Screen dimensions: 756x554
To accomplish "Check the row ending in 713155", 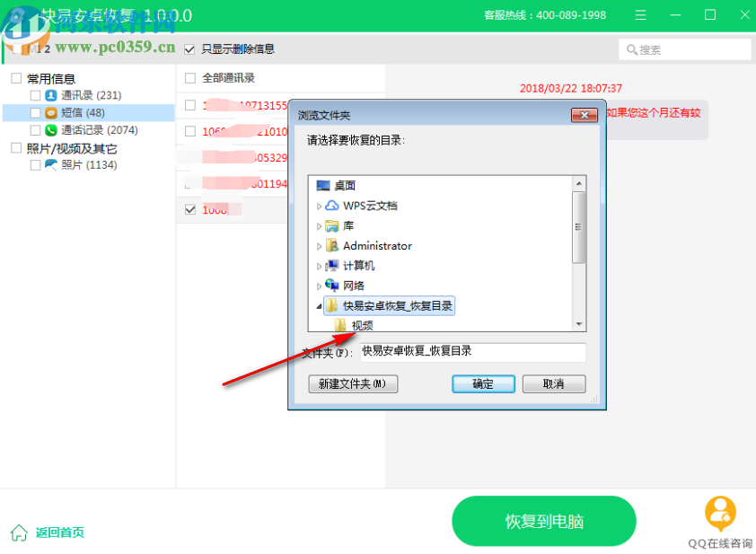I will pos(190,105).
